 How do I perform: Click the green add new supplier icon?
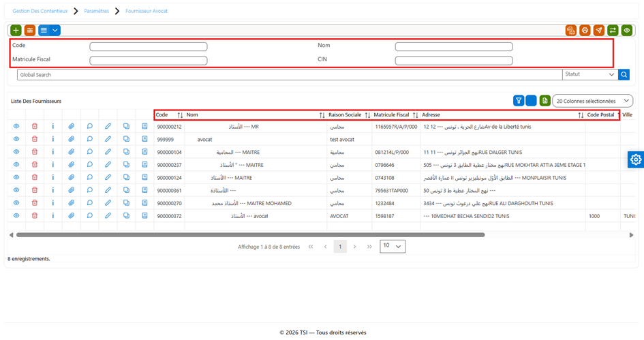point(16,31)
